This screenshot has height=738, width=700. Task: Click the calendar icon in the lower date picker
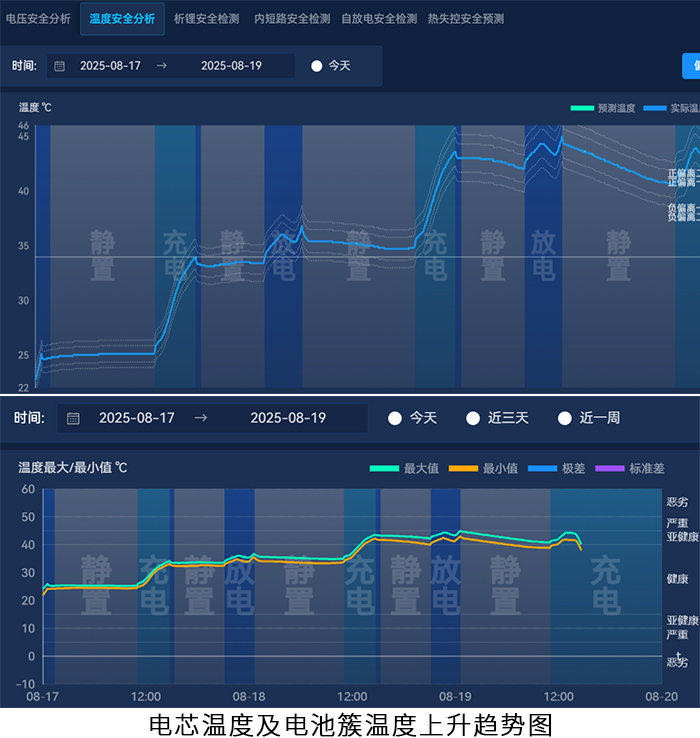pyautogui.click(x=73, y=418)
